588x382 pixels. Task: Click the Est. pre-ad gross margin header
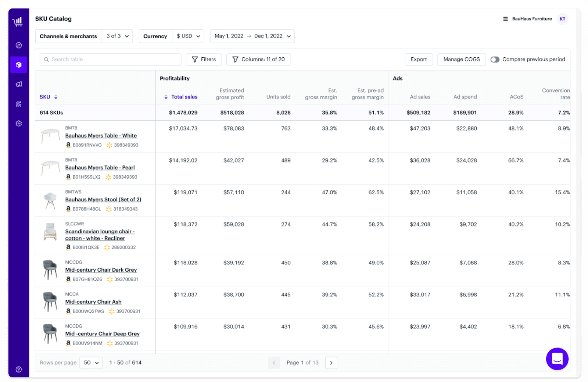point(367,94)
